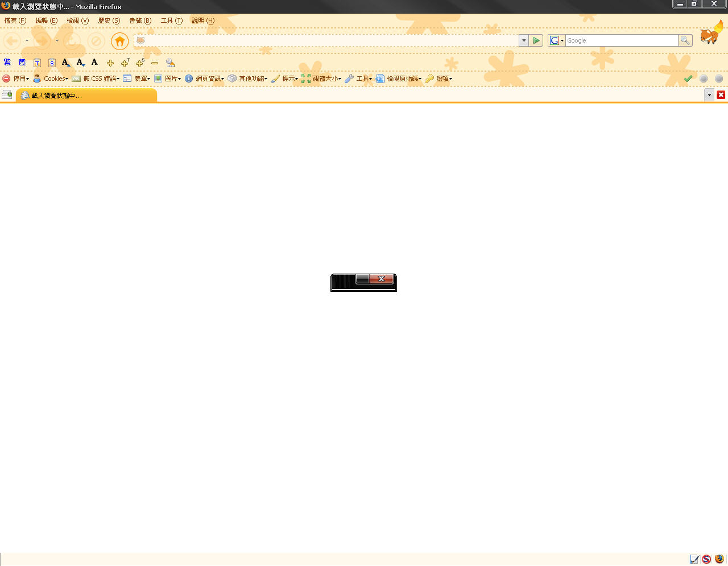This screenshot has width=728, height=566.
Task: Click the red S blocker status bar icon
Action: pyautogui.click(x=706, y=559)
